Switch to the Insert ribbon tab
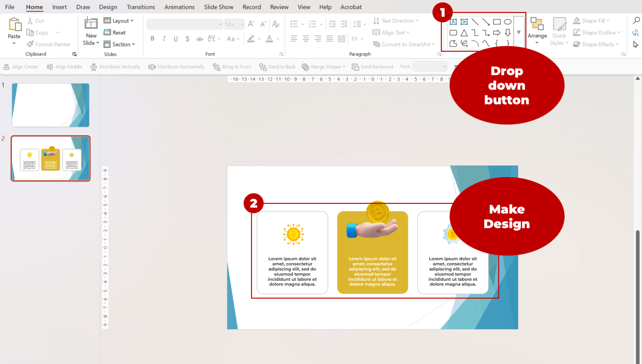Screen dimensions: 642x364 59,7
